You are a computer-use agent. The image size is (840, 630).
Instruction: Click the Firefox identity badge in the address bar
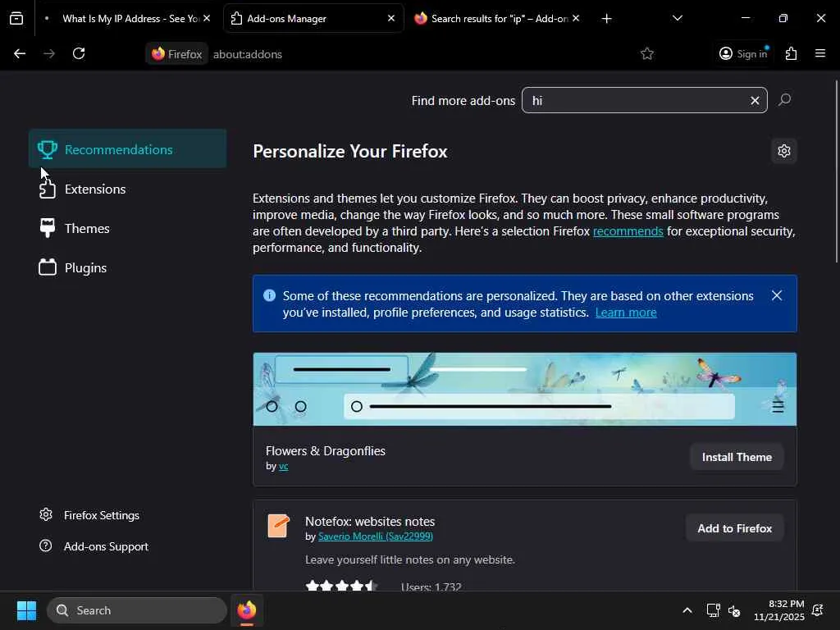click(x=177, y=54)
